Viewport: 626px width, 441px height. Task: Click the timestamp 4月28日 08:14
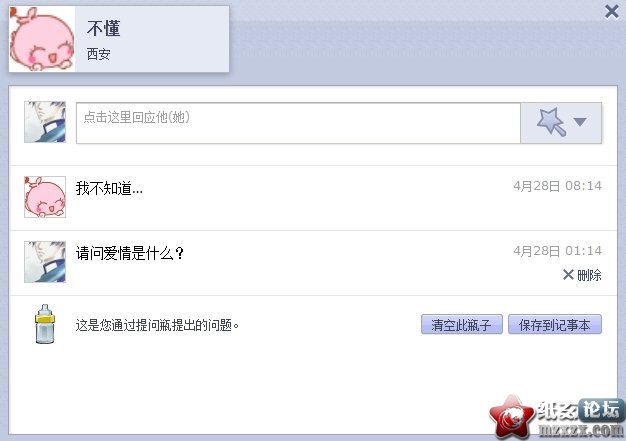pyautogui.click(x=557, y=186)
